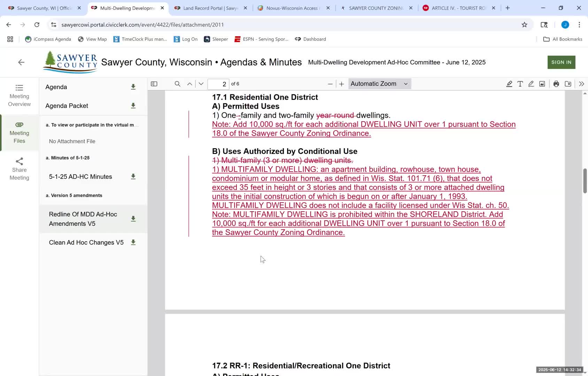Screen dimensions: 588x376
Task: Switch to the Meeting Overview tab
Action: [x=20, y=96]
